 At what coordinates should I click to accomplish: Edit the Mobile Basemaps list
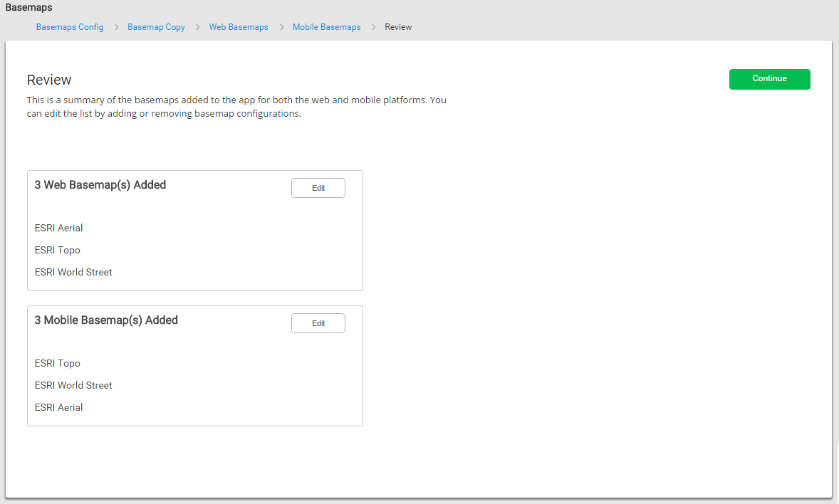tap(318, 323)
